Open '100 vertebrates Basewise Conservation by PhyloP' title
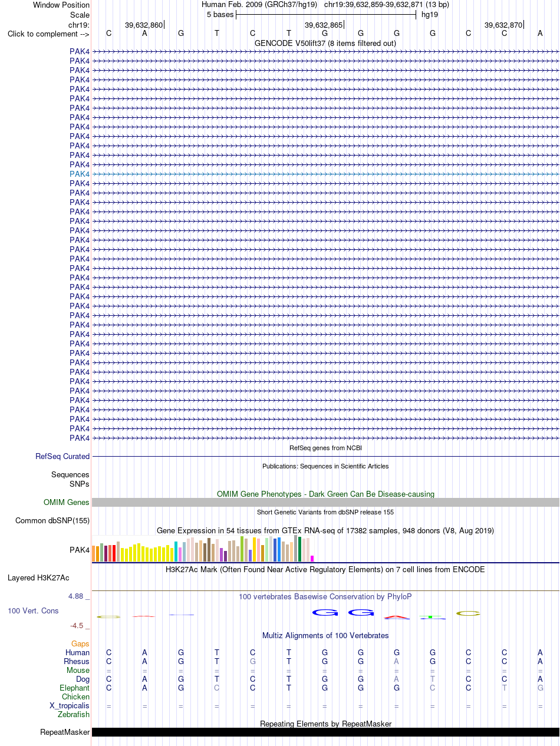The image size is (560, 746). coord(325,596)
